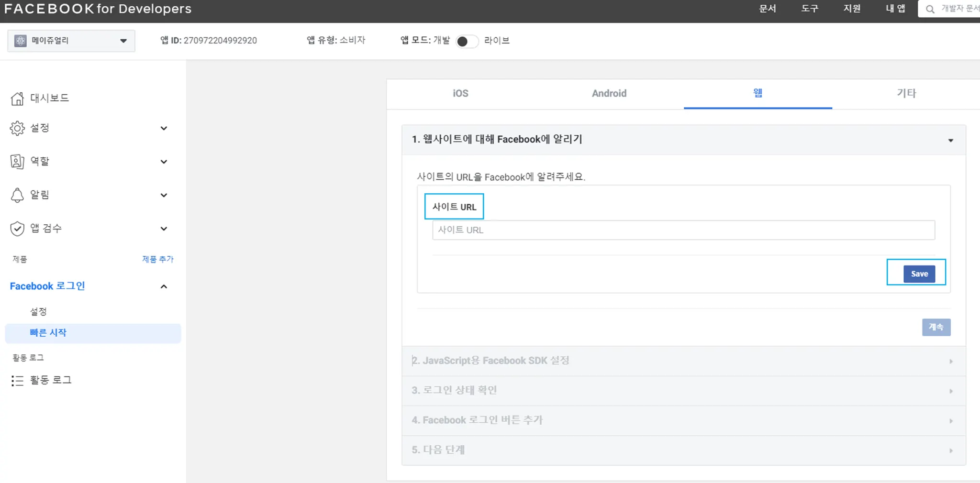Click the 사이트 URL field label

pos(454,207)
